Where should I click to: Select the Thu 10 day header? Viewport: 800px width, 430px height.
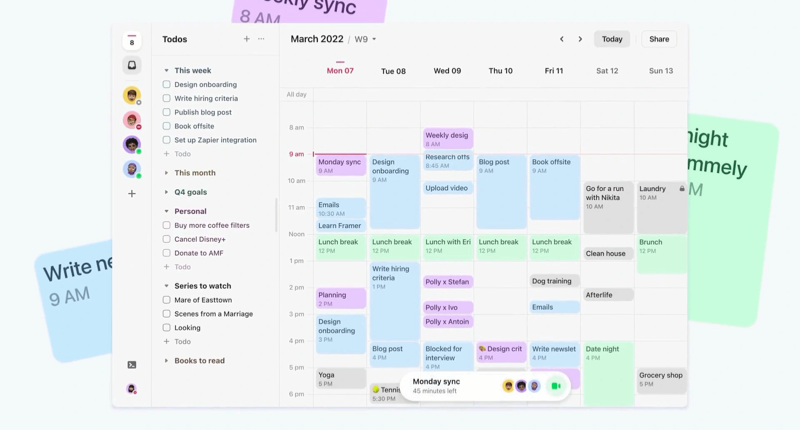pyautogui.click(x=501, y=70)
